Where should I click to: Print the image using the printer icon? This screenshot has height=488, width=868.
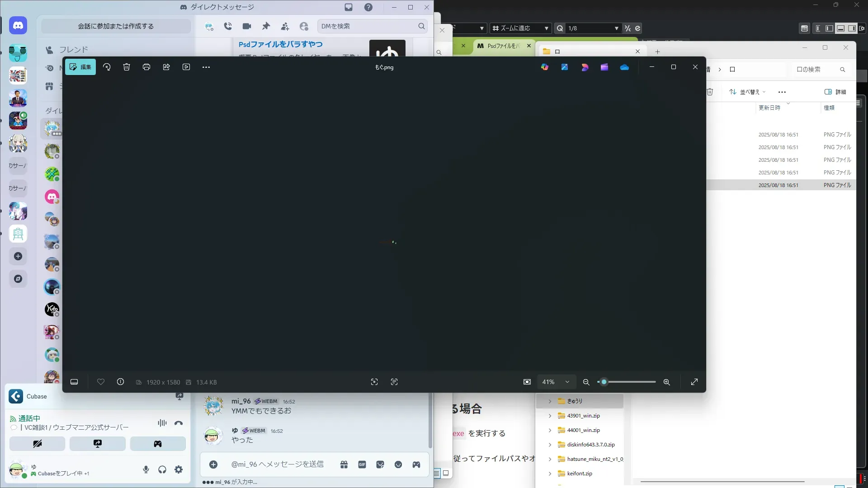pos(146,67)
